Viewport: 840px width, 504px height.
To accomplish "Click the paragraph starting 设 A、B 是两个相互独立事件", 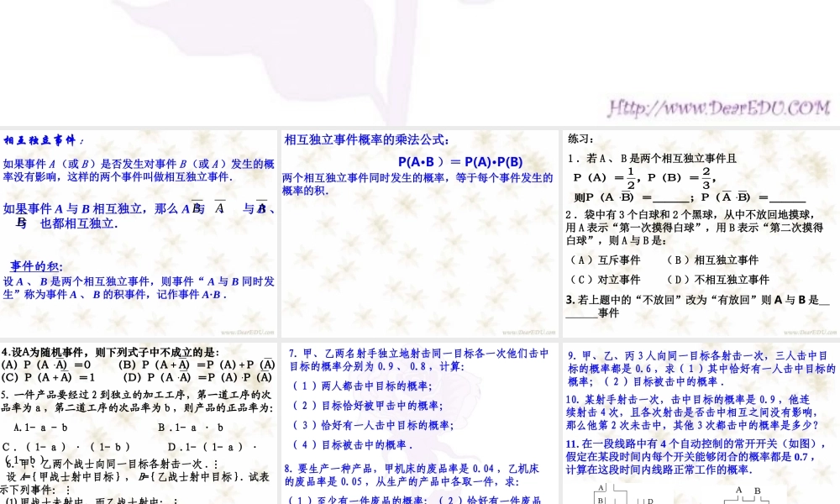I will click(139, 287).
